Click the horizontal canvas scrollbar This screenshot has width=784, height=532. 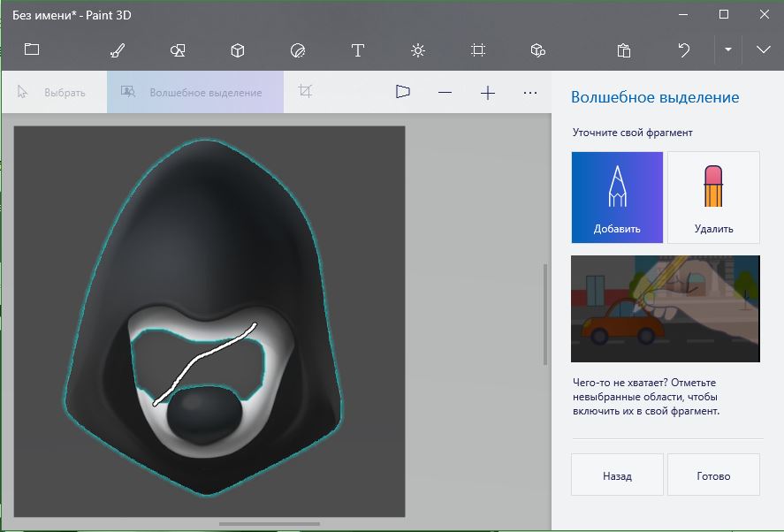click(270, 523)
